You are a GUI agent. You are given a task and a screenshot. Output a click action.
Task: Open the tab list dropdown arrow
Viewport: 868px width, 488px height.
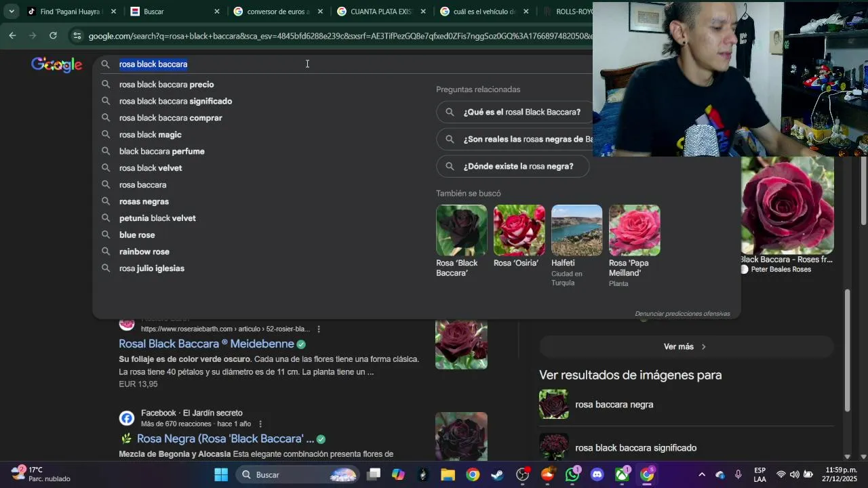tap(12, 12)
